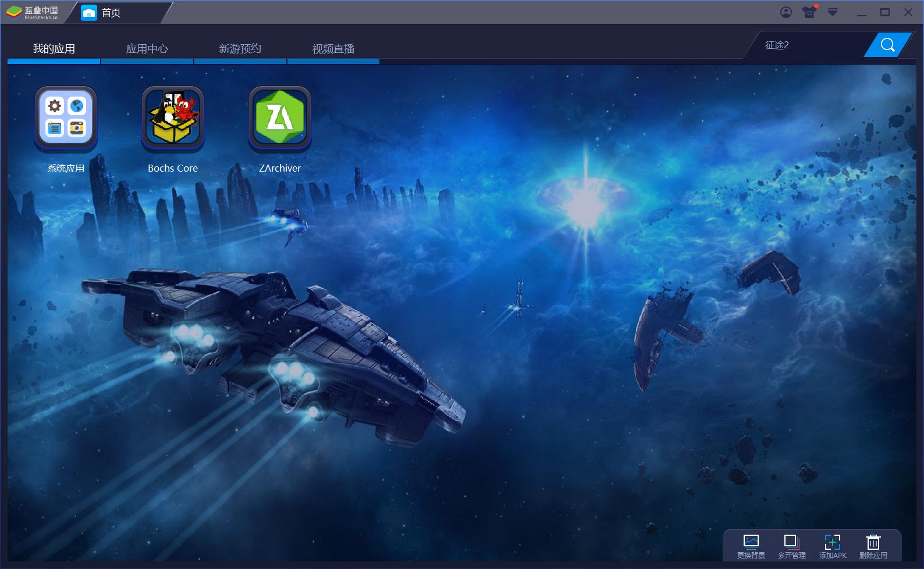Click the 添加APK add APK icon
Image resolution: width=924 pixels, height=569 pixels.
(x=833, y=546)
